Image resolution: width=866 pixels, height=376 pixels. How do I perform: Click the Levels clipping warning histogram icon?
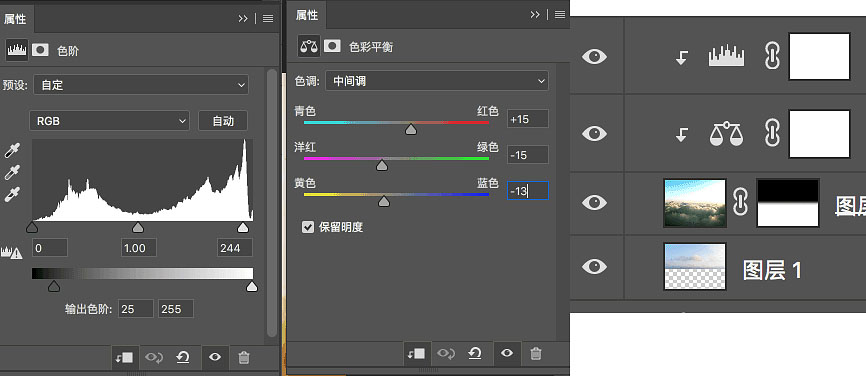[12, 252]
